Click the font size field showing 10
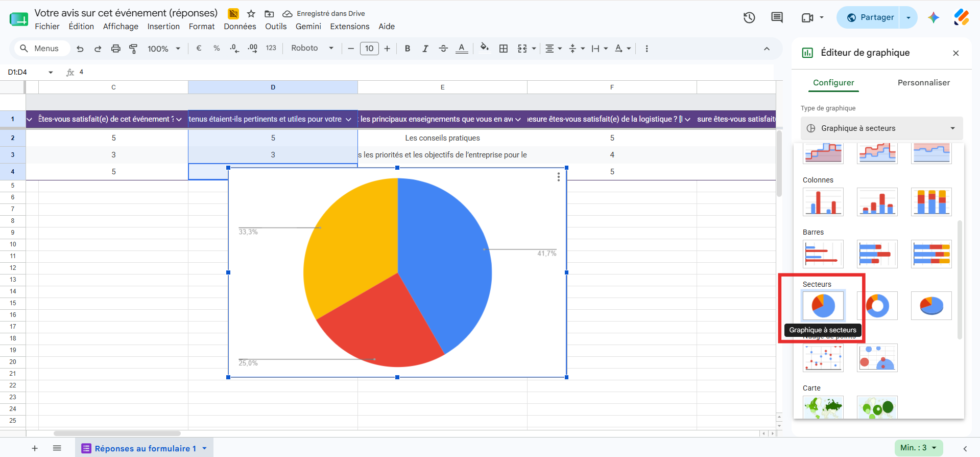This screenshot has width=980, height=457. (369, 49)
